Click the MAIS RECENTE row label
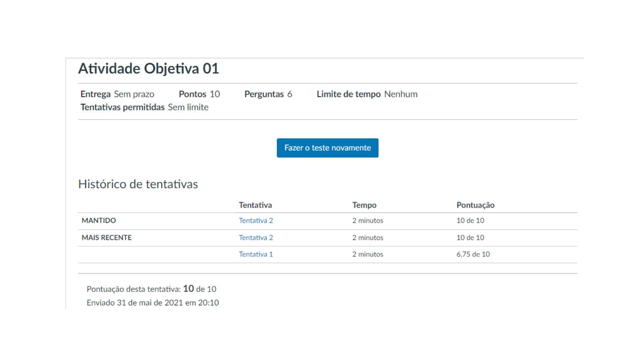This screenshot has height=362, width=644. point(106,237)
